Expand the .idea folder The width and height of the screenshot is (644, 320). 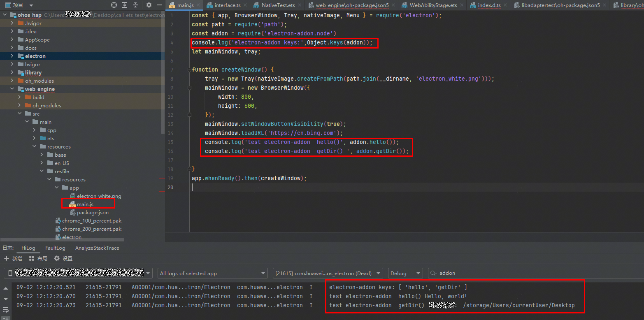[12, 31]
